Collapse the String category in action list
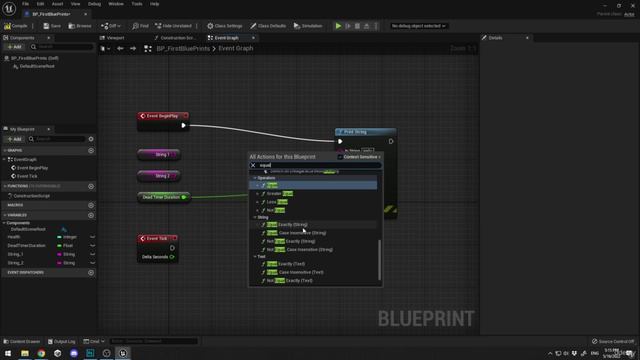 255,218
